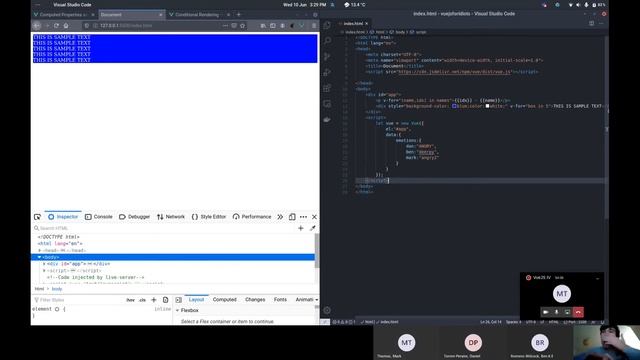640x360 pixels.
Task: Open a new browser tab
Action: (x=239, y=15)
